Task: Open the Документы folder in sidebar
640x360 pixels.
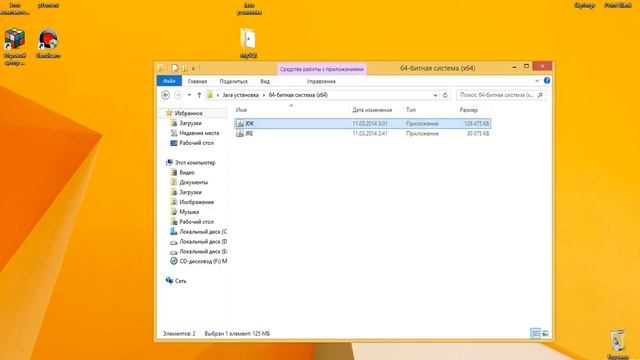Action: pos(193,182)
